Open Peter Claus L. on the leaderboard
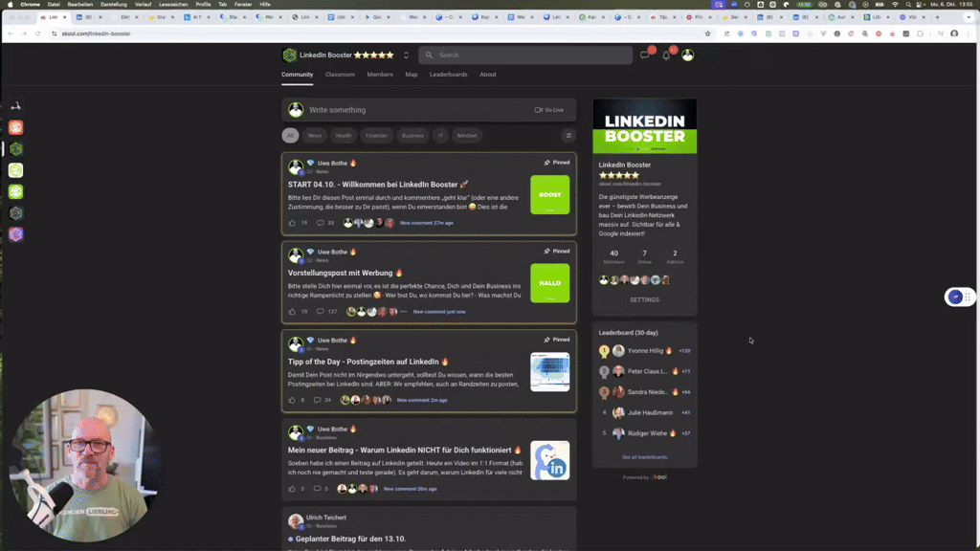This screenshot has height=551, width=980. tap(648, 372)
